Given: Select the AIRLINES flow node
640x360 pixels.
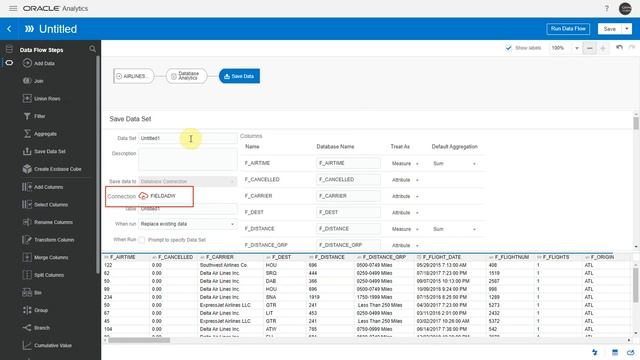Looking at the screenshot, I should pyautogui.click(x=133, y=76).
